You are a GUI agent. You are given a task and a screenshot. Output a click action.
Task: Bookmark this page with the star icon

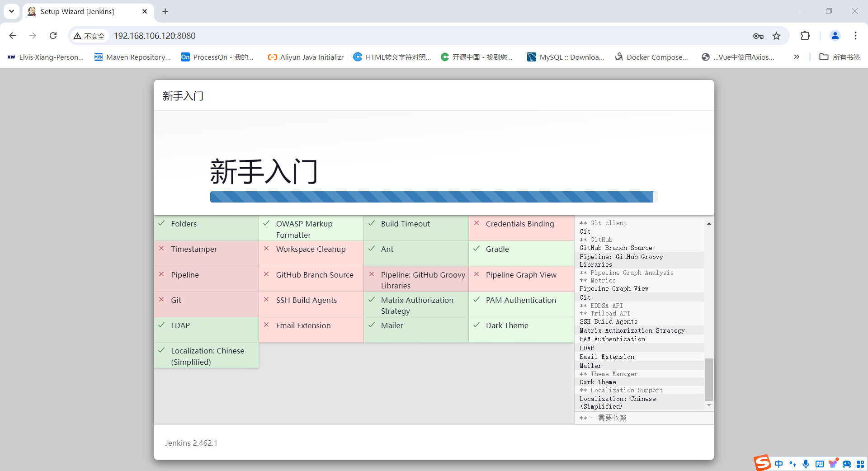pyautogui.click(x=776, y=36)
